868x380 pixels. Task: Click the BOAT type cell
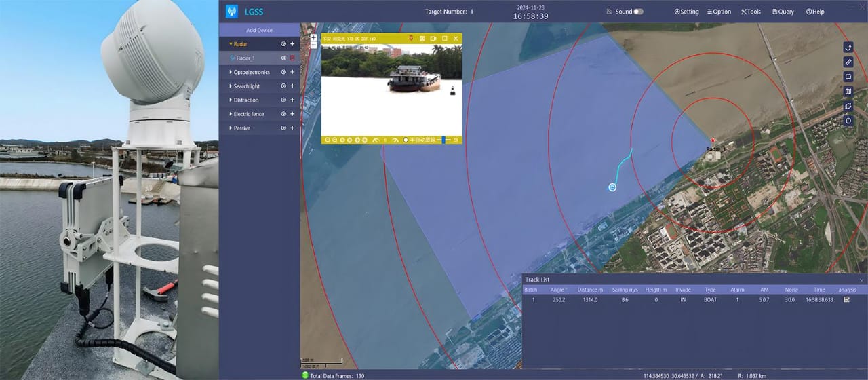[x=710, y=299]
